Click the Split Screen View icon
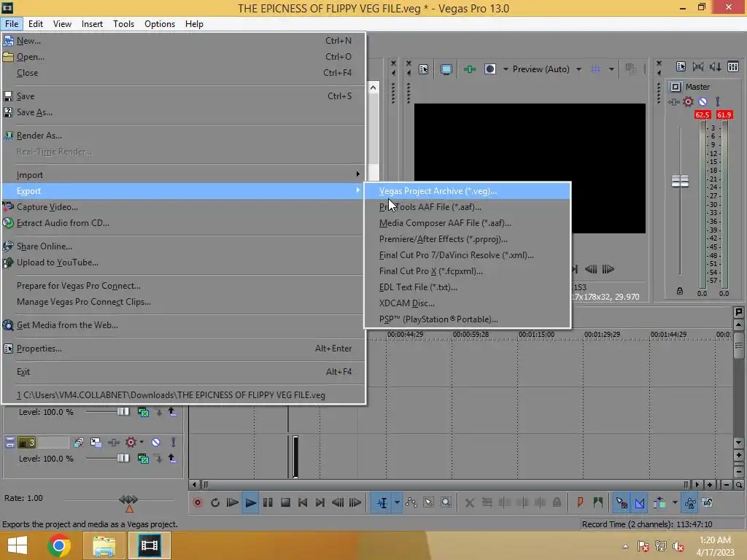Viewport: 747px width, 560px height. click(x=490, y=69)
